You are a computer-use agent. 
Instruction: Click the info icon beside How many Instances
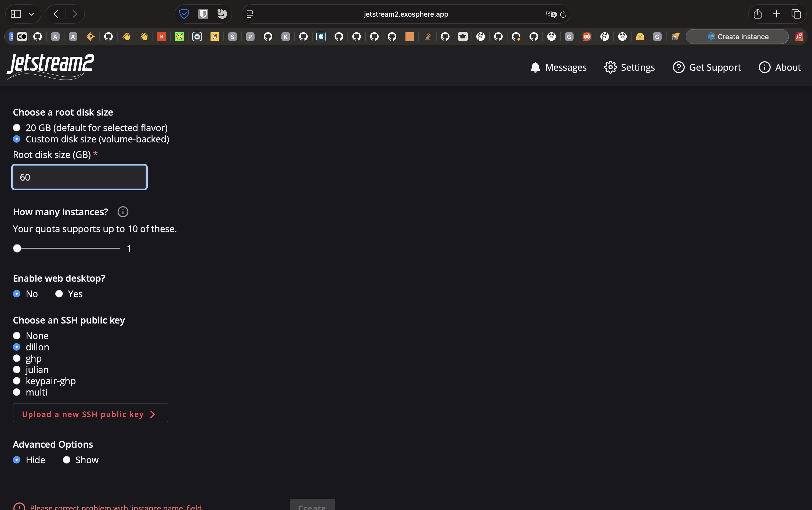[x=123, y=212]
